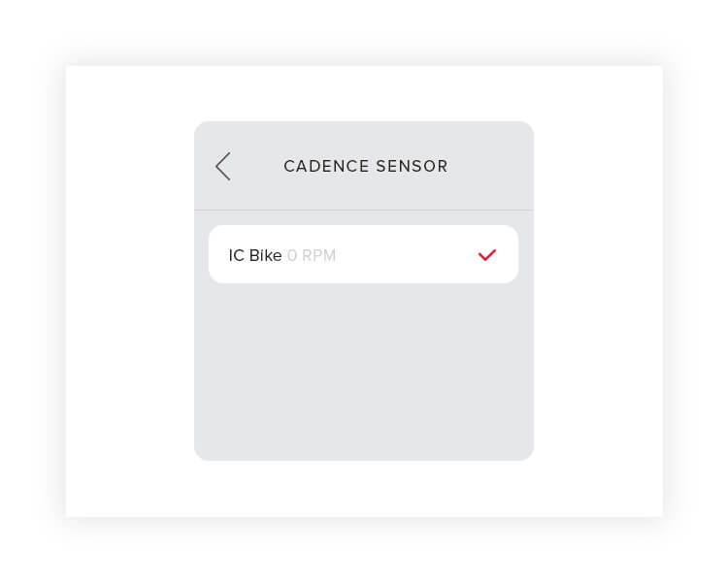This screenshot has height=582, width=728.
Task: Select the IC Bike cadence sensor row
Action: coord(363,254)
